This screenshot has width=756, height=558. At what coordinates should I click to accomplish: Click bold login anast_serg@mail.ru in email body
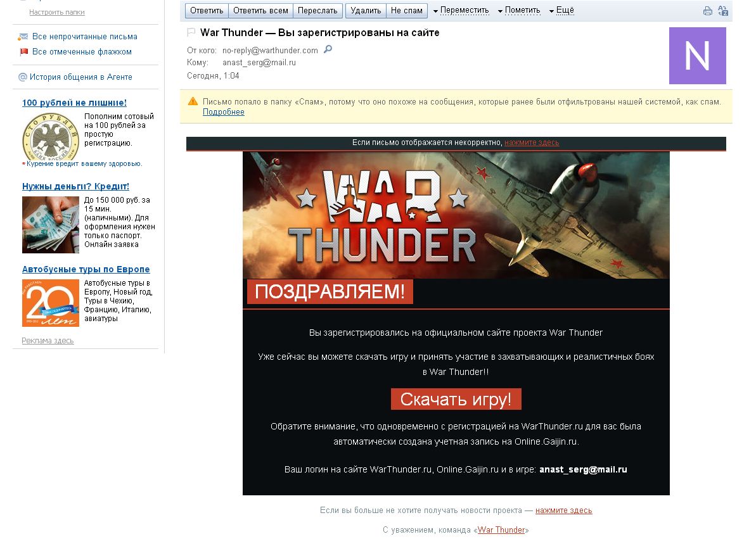(583, 469)
